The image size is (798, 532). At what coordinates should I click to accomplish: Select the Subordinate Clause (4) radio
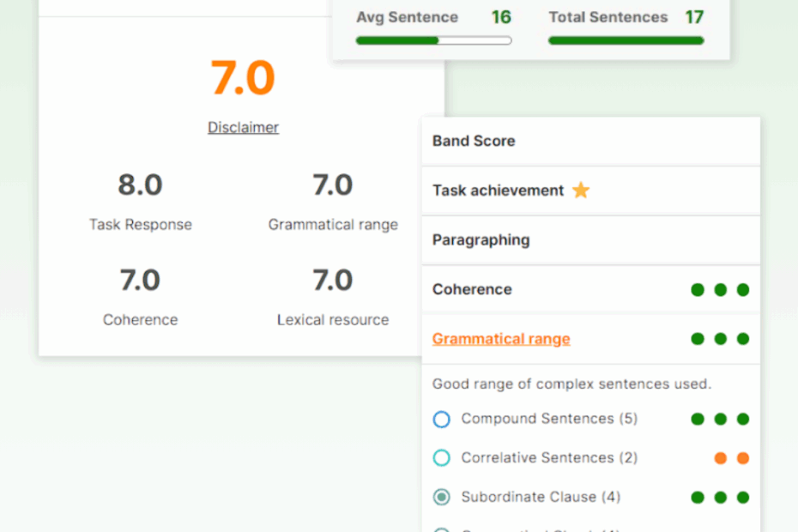tap(441, 497)
